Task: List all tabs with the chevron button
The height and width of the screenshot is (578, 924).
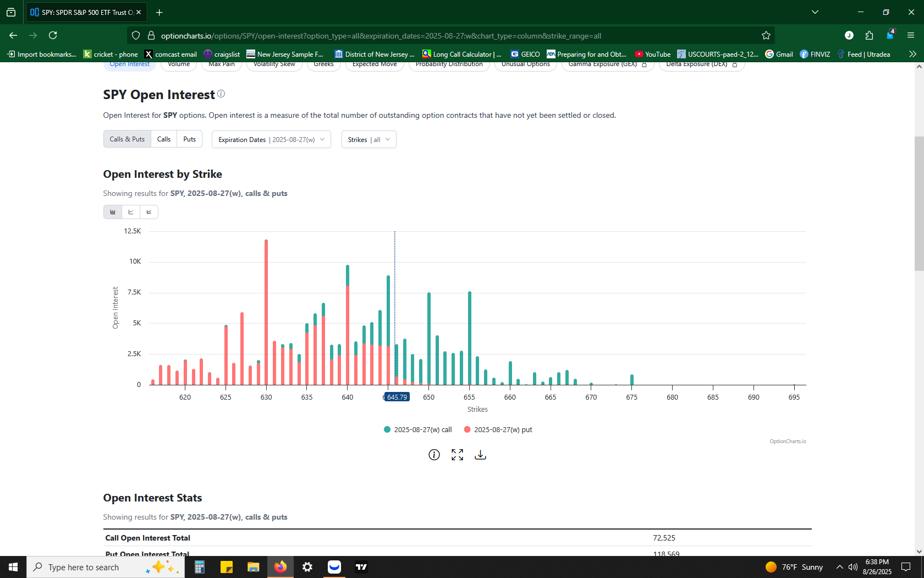Action: pyautogui.click(x=815, y=12)
